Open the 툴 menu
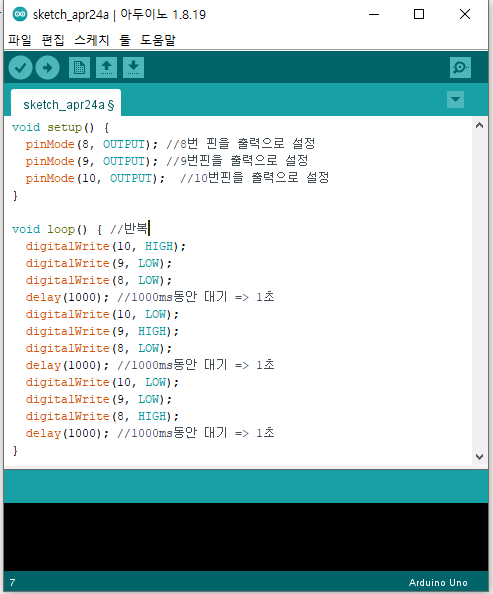This screenshot has width=493, height=594. (125, 40)
